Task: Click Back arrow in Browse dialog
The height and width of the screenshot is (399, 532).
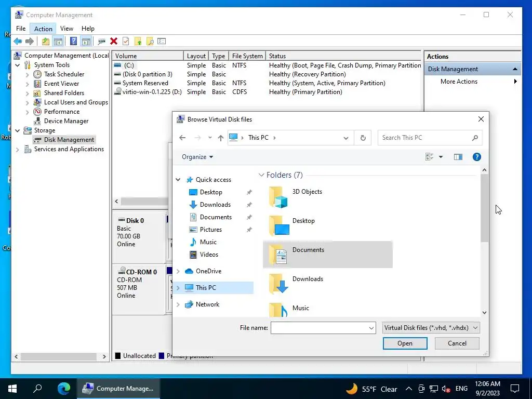Action: tap(182, 138)
